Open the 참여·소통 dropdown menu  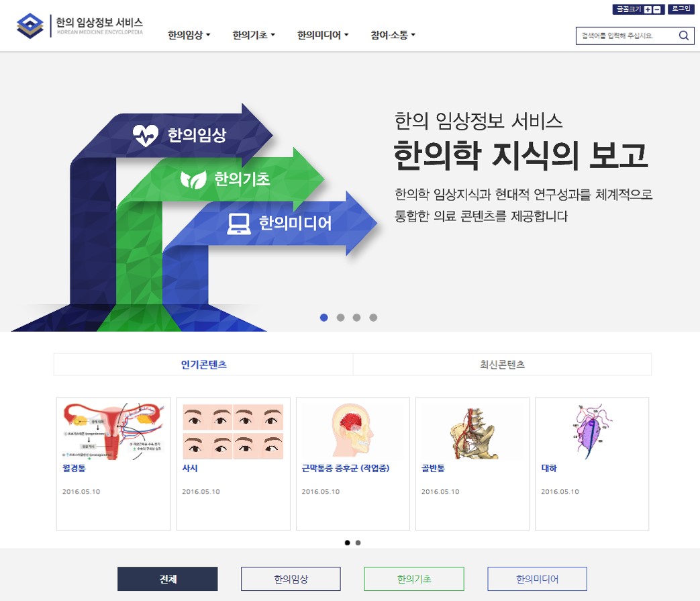pos(393,35)
